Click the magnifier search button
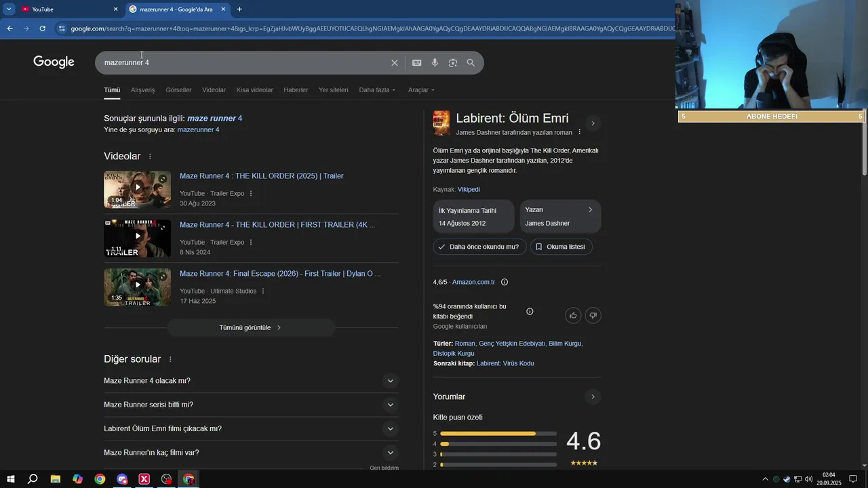The height and width of the screenshot is (488, 868). (471, 62)
